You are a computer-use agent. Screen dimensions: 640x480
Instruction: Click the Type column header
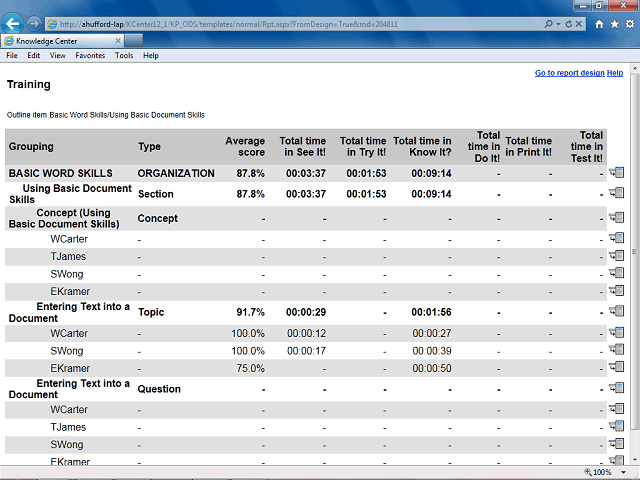(149, 146)
